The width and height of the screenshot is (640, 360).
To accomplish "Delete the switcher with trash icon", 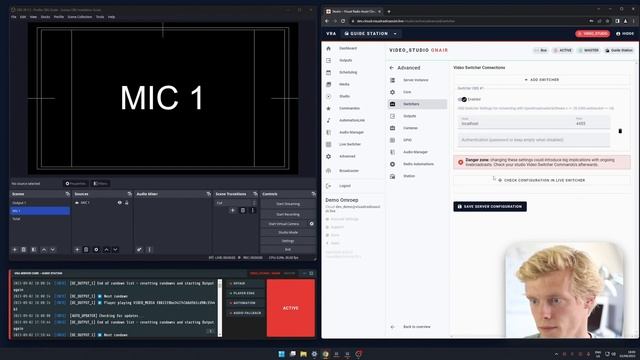I will pos(620,131).
